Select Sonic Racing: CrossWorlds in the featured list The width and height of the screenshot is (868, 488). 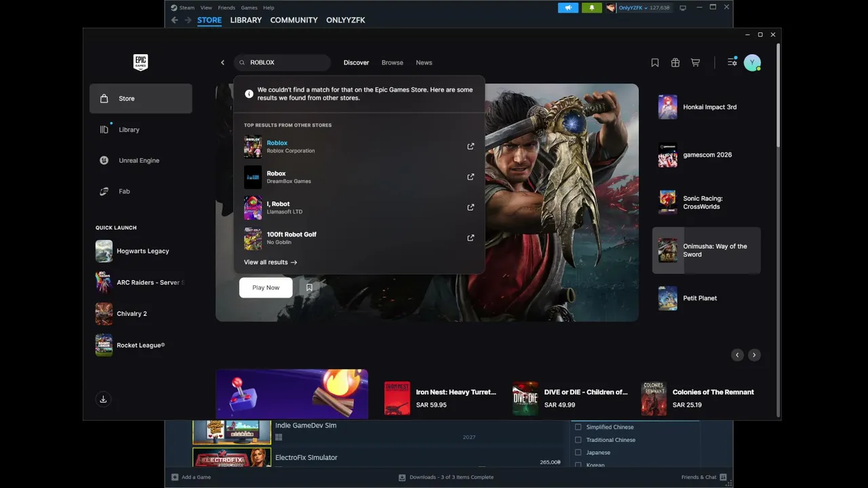click(707, 202)
